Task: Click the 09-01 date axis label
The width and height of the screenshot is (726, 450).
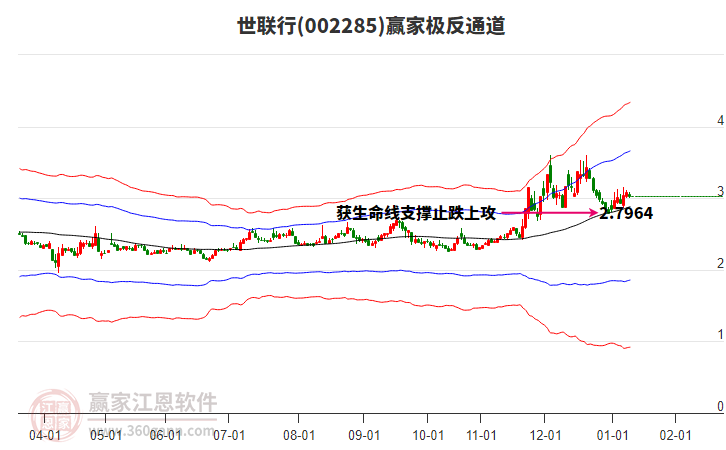Action: (x=364, y=436)
